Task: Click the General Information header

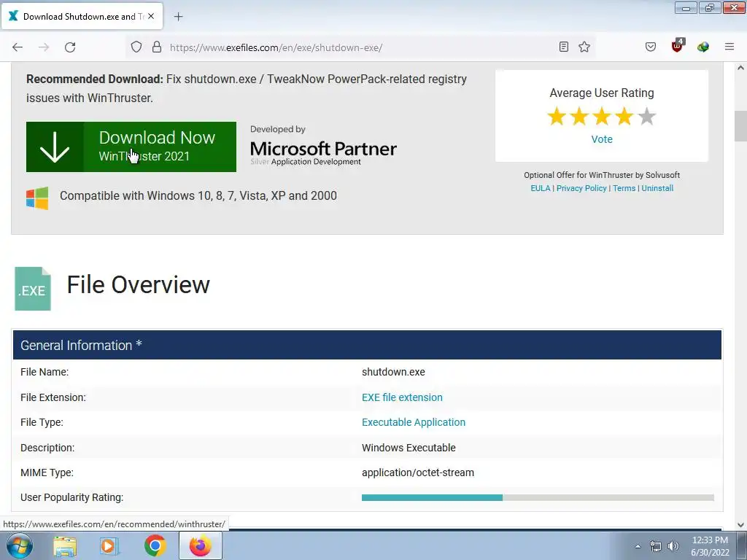Action: coord(367,345)
